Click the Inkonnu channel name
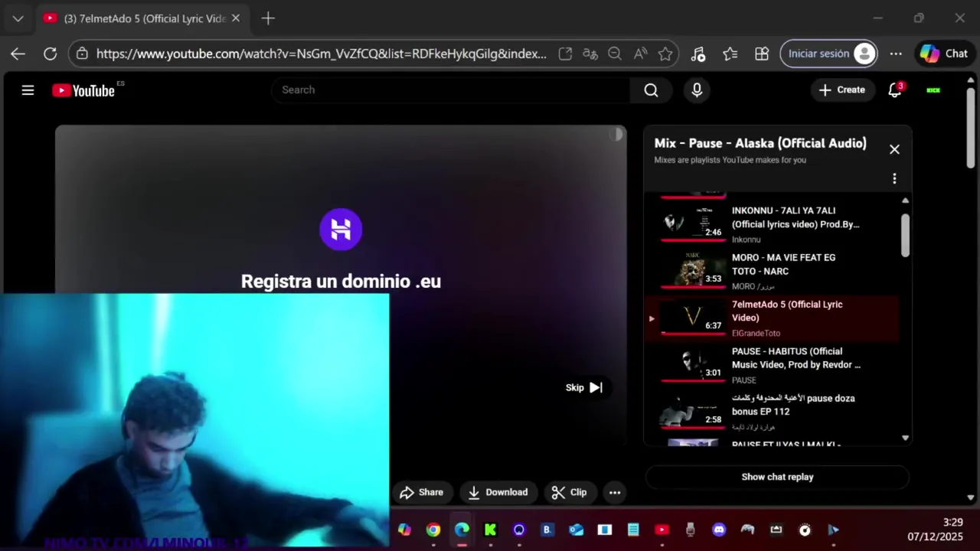This screenshot has width=980, height=551. [x=746, y=240]
